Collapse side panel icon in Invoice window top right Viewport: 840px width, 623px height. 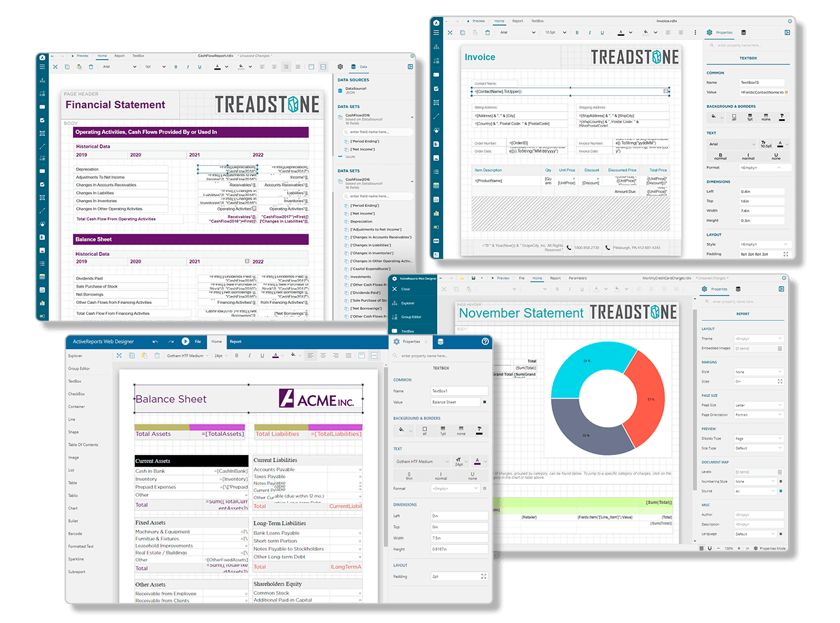point(787,33)
